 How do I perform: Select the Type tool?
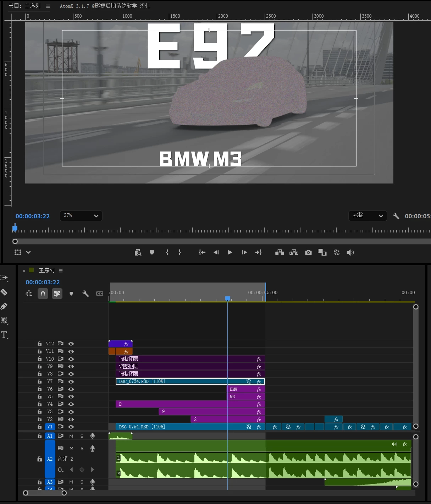(x=4, y=335)
